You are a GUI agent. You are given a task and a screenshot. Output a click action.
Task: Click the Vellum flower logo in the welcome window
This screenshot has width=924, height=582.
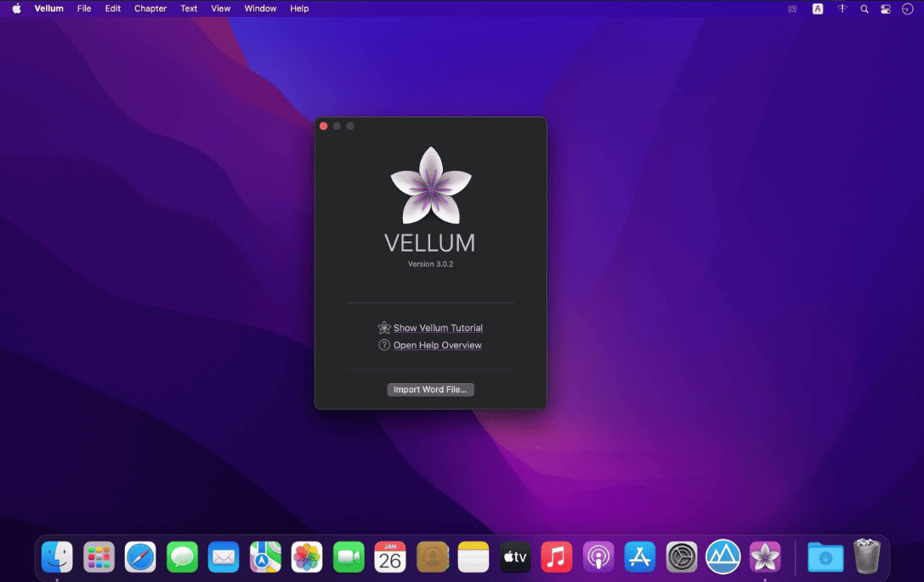[431, 185]
